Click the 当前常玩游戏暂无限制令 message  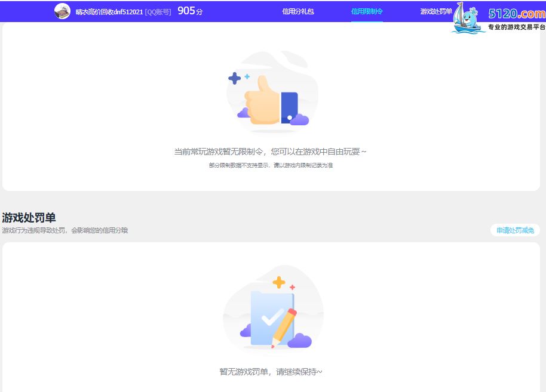pos(270,152)
